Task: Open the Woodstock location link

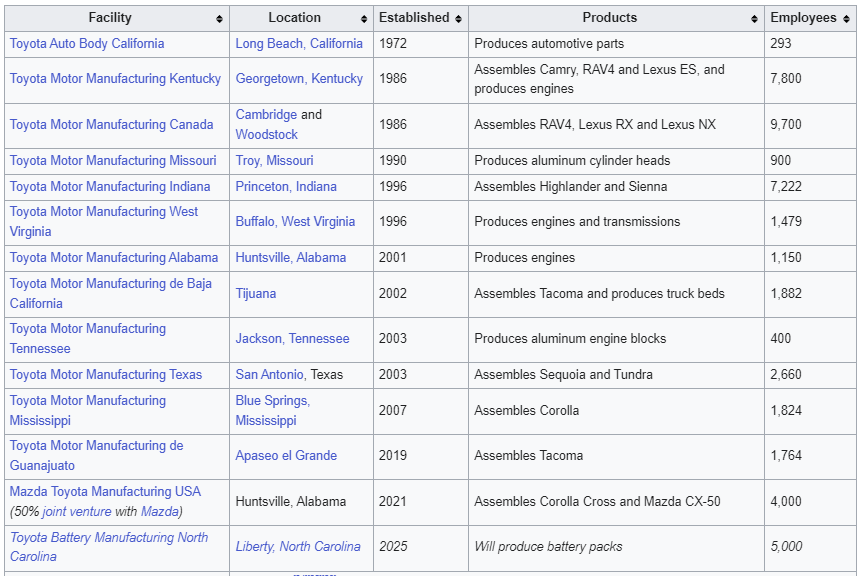Action: [266, 134]
